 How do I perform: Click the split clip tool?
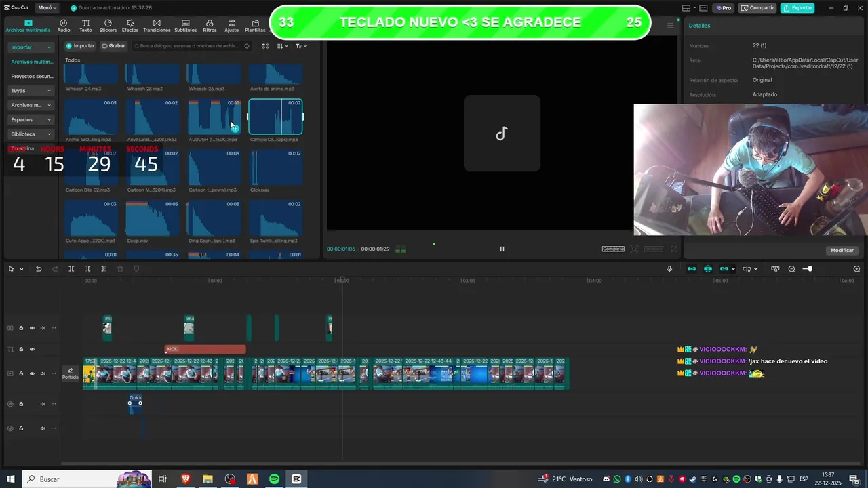pyautogui.click(x=71, y=269)
